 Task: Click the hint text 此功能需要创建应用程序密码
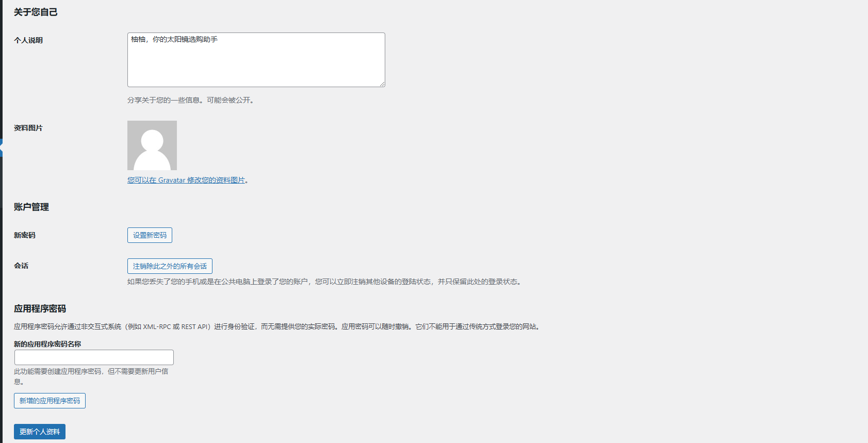click(x=91, y=376)
